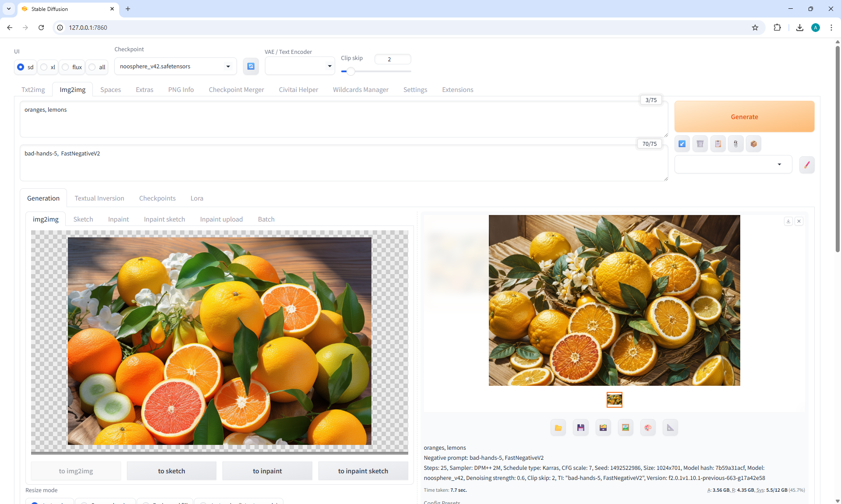
Task: Expand the VAE / Text Encoder dropdown
Action: coord(300,66)
